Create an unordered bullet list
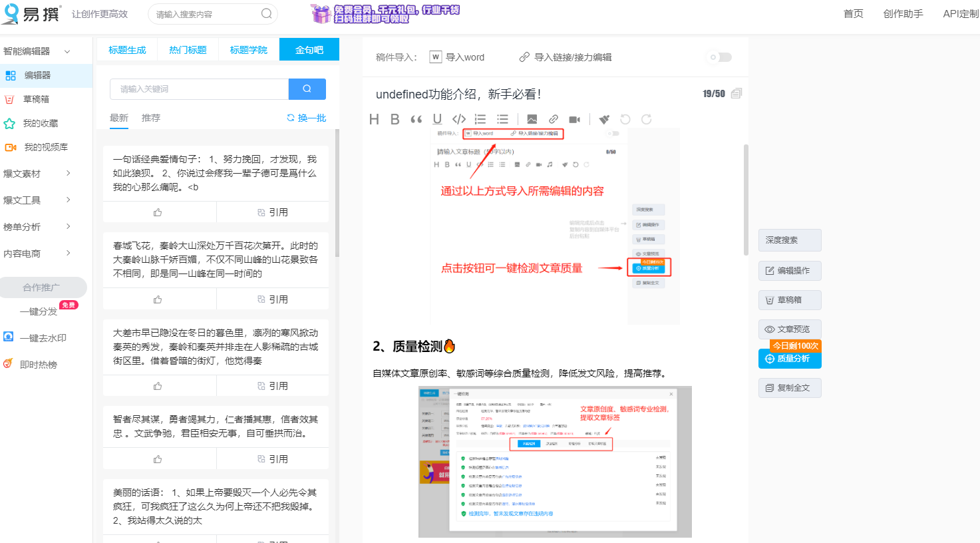This screenshot has width=980, height=543. tap(502, 119)
